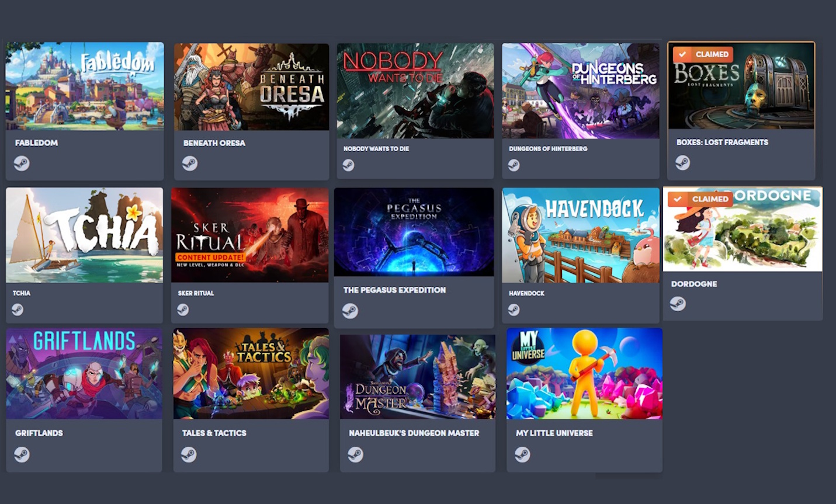Click Steam icon under Nobody Wants to Die
Viewport: 836px width, 504px height.
tap(348, 165)
